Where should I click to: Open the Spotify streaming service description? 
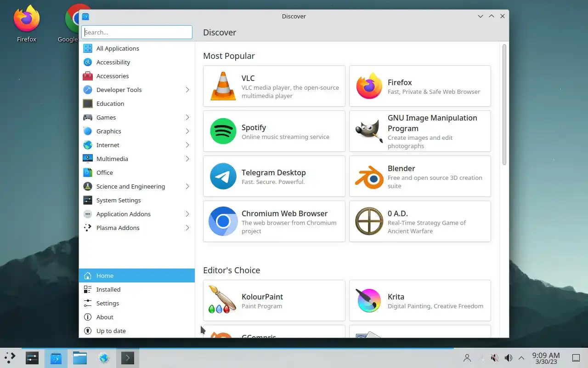285,137
